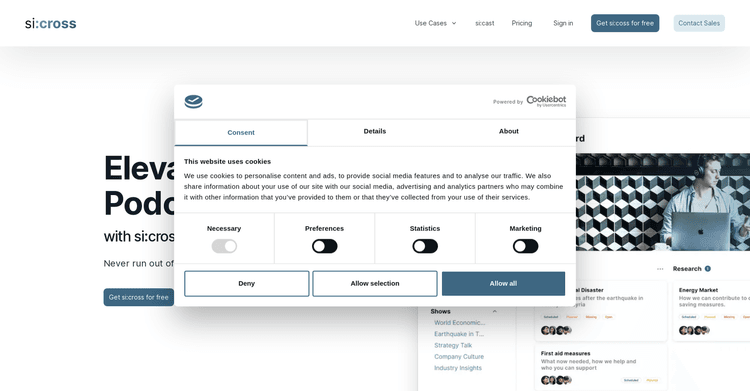
Task: Open the Energy Market card
Action: 711,311
